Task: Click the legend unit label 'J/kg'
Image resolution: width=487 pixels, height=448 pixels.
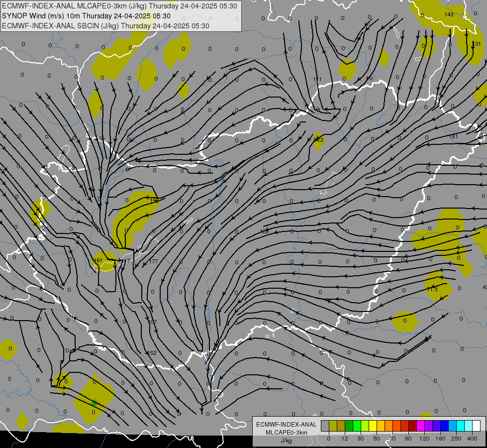Action: pyautogui.click(x=287, y=441)
